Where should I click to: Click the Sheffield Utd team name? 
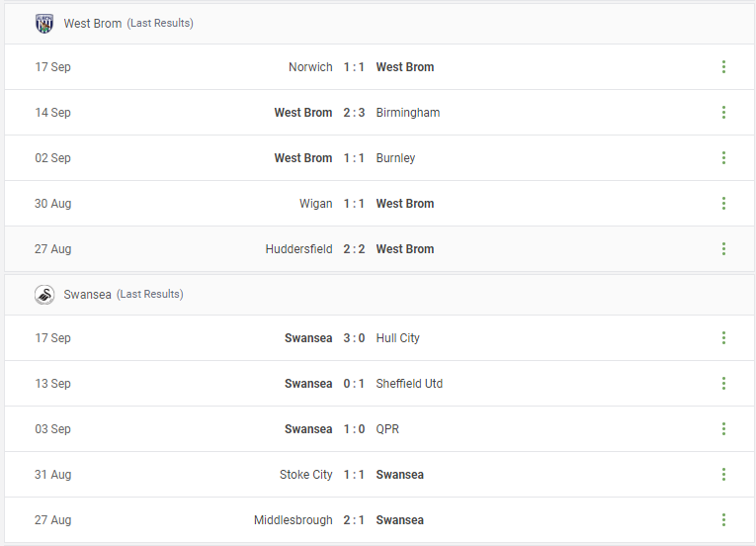(409, 384)
